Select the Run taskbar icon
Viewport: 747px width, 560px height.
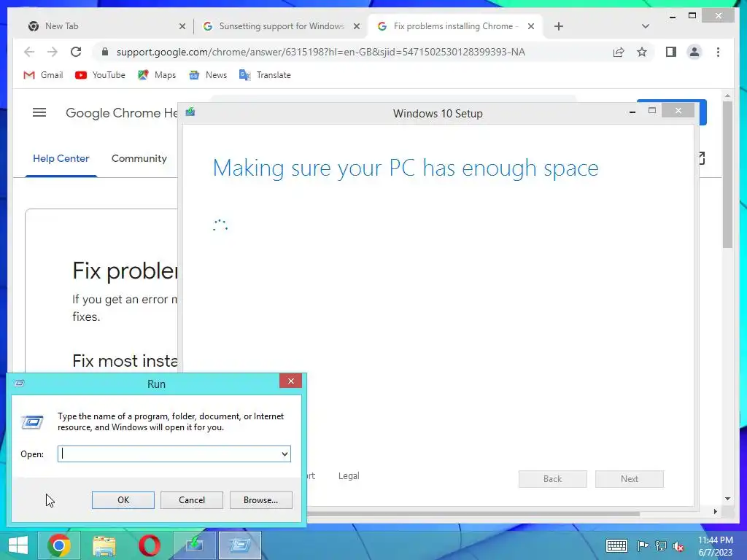click(x=239, y=545)
